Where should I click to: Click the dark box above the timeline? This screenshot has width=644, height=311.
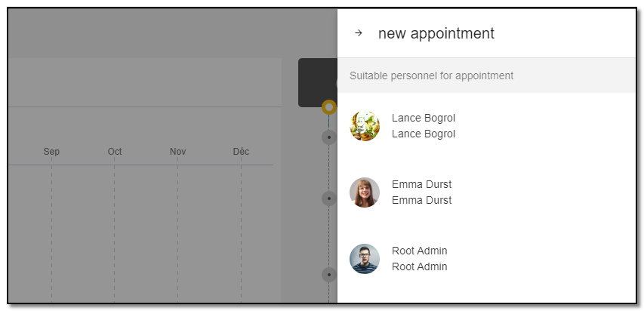318,82
